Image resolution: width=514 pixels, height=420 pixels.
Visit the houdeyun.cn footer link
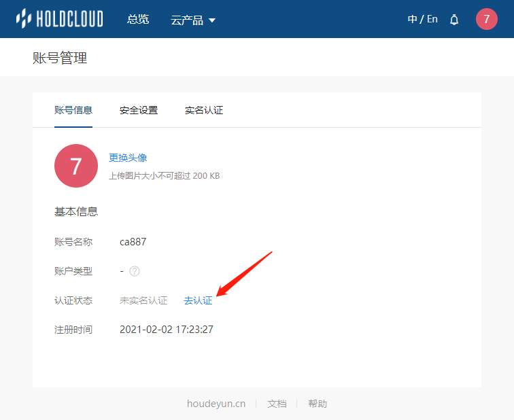pos(216,404)
